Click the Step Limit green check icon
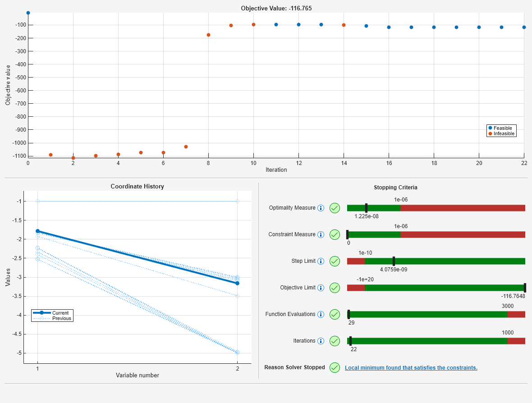Image resolution: width=532 pixels, height=403 pixels. (335, 261)
